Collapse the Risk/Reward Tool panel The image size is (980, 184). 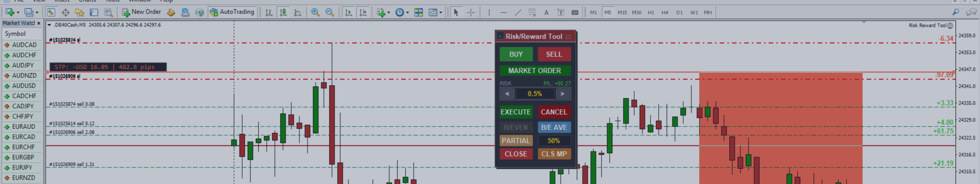[500, 36]
